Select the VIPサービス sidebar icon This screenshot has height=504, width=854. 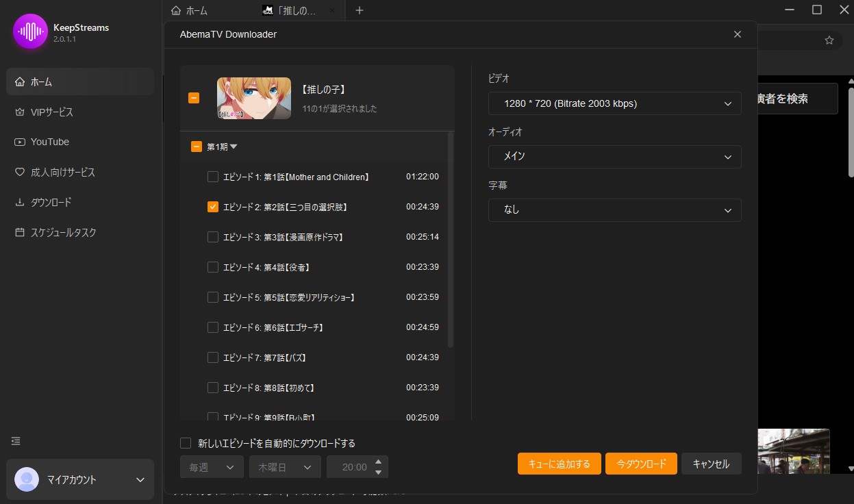[x=53, y=112]
